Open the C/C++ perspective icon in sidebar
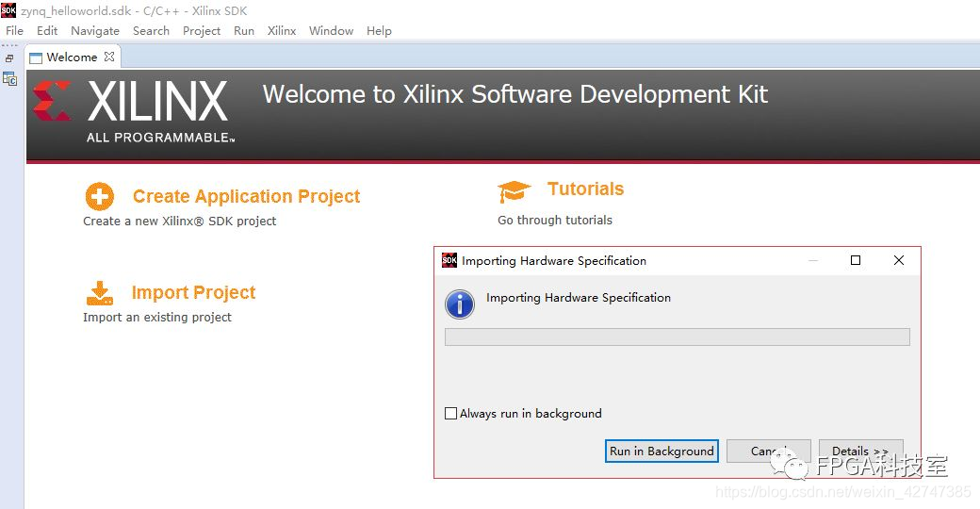Screen dimensions: 980x509 (x=9, y=79)
